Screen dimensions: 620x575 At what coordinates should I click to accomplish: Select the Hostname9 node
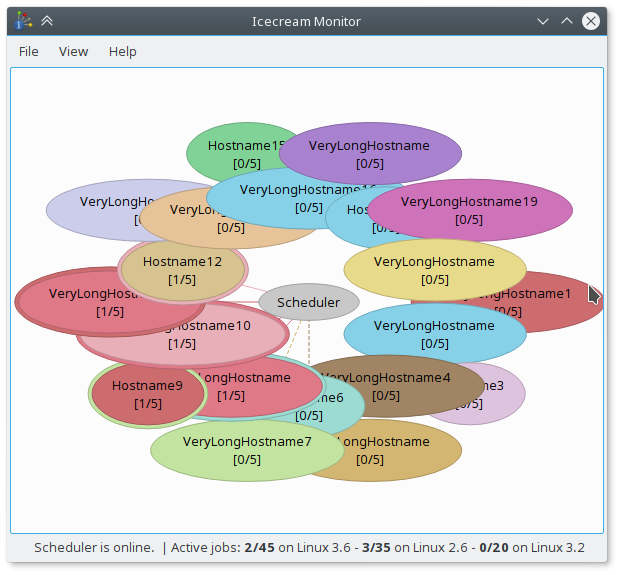point(147,394)
